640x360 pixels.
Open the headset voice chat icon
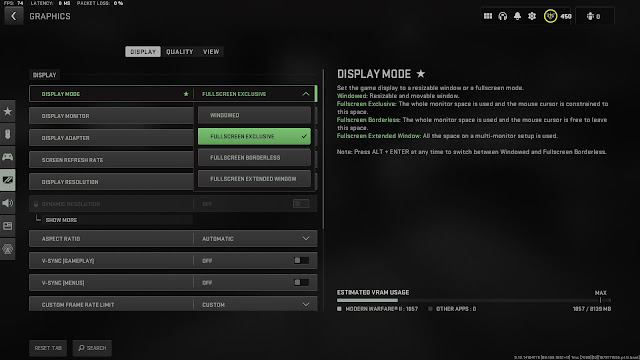tap(502, 16)
